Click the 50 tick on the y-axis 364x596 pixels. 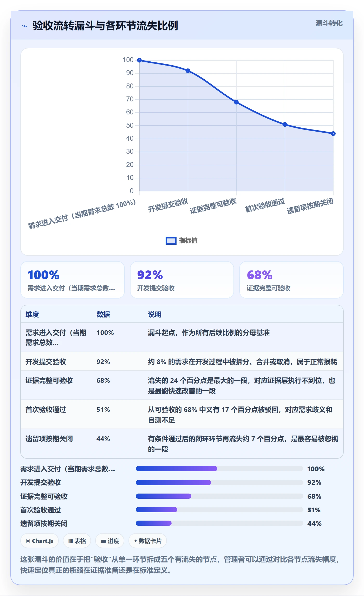click(x=130, y=125)
